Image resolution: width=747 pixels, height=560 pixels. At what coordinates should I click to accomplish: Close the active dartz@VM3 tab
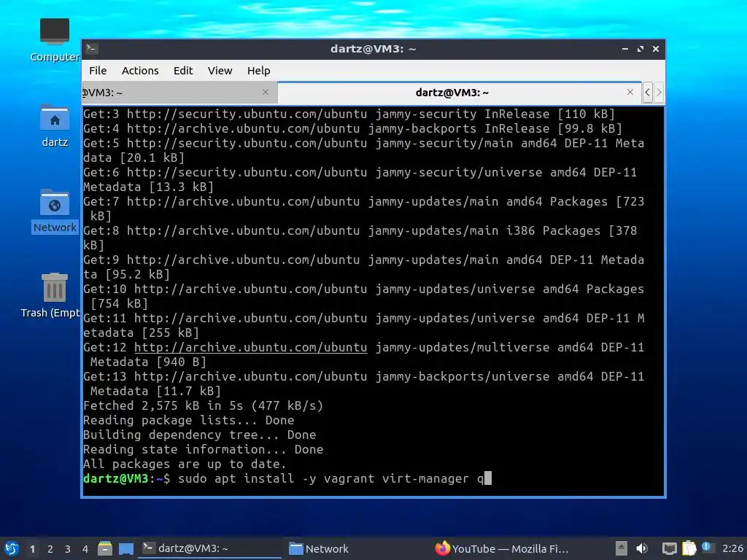630,92
